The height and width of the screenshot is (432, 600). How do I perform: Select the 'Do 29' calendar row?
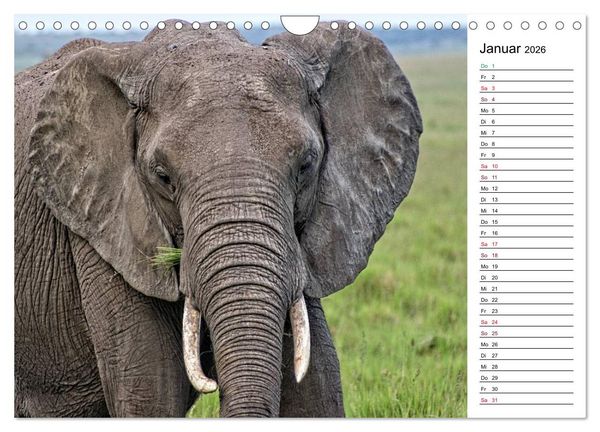point(527,377)
